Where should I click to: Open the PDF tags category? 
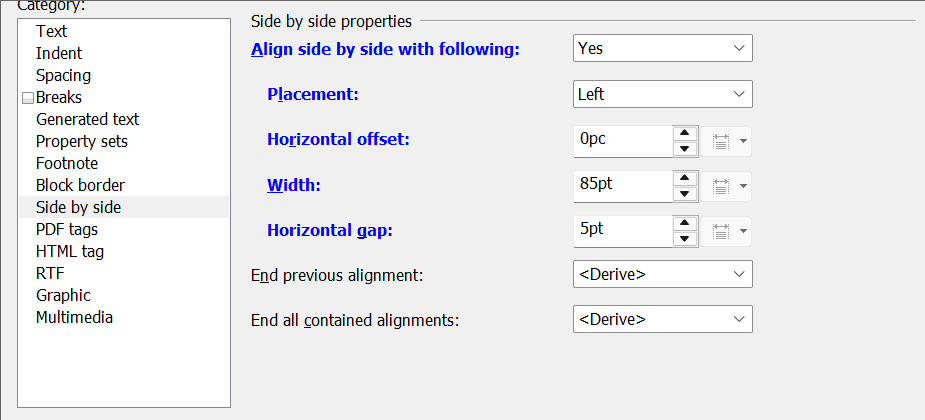point(67,229)
